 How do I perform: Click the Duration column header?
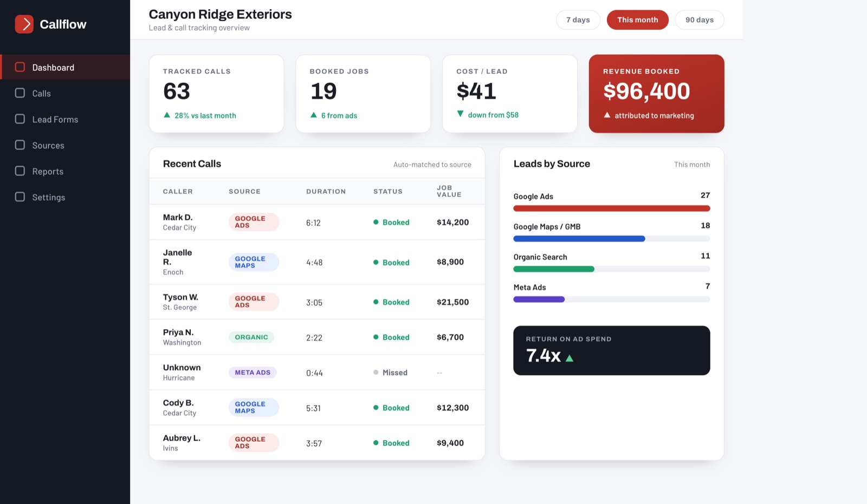(x=326, y=191)
